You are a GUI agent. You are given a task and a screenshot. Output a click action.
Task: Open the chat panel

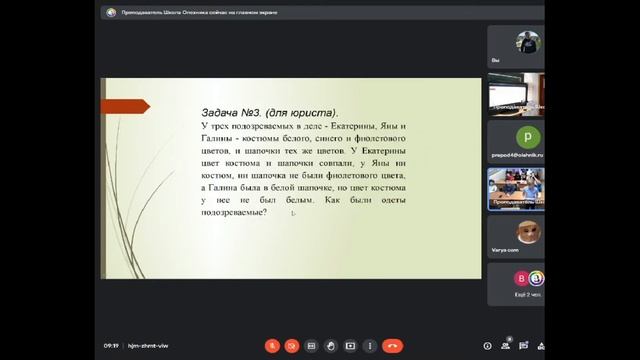click(523, 346)
